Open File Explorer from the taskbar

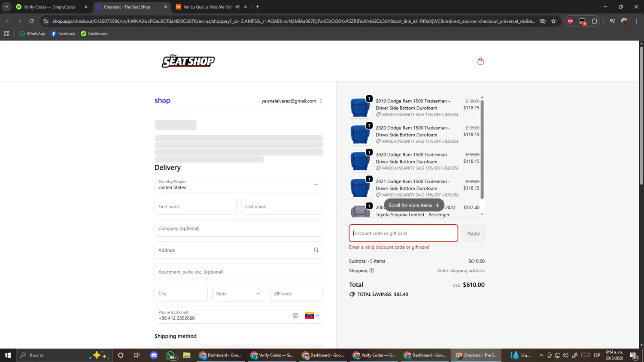click(186, 355)
